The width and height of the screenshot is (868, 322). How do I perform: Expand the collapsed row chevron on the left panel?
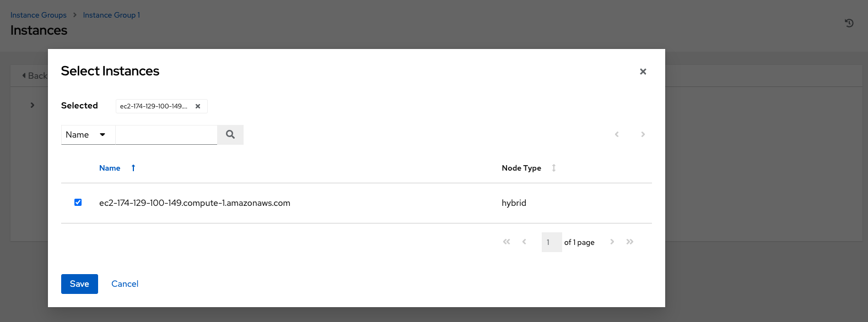point(32,105)
